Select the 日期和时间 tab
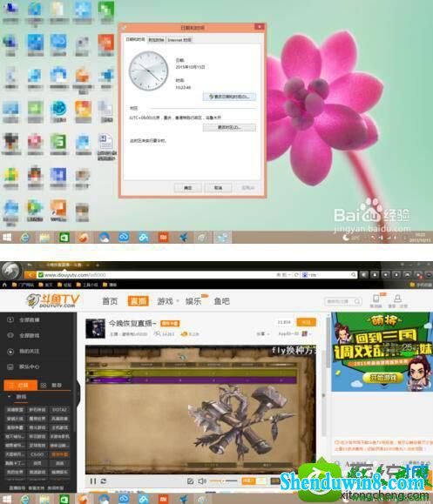The image size is (433, 504). tap(135, 39)
